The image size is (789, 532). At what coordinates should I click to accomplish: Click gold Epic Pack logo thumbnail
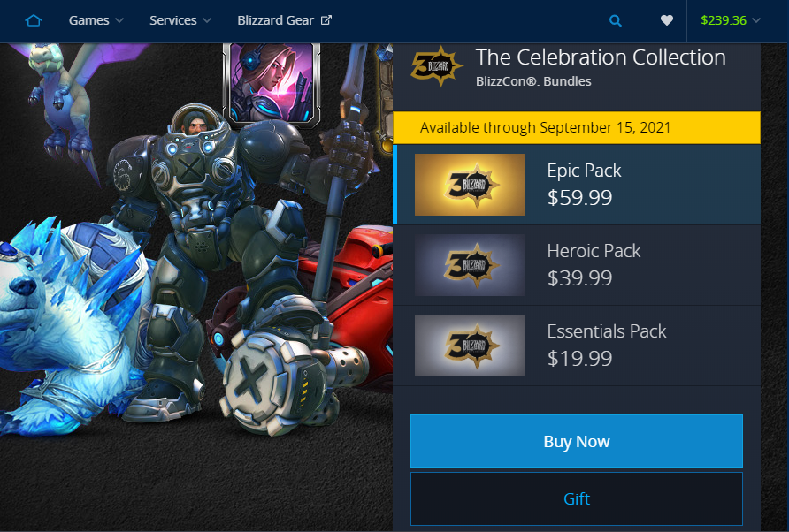pyautogui.click(x=470, y=185)
